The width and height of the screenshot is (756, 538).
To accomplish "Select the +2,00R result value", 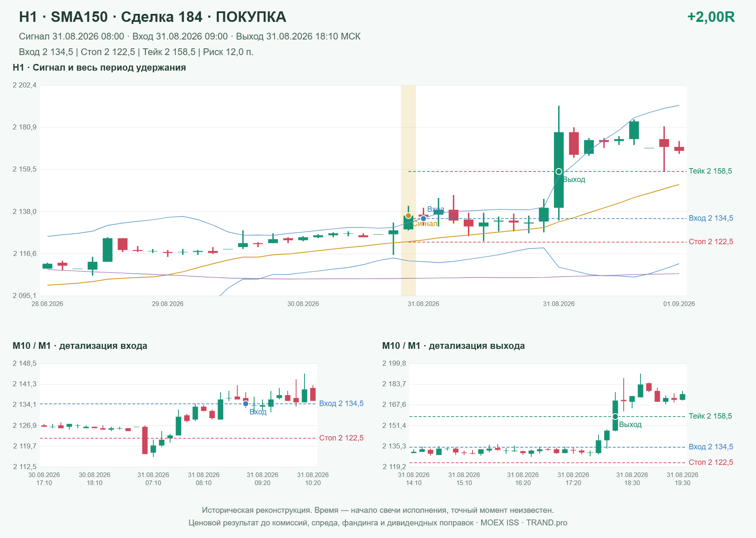I will tap(711, 17).
